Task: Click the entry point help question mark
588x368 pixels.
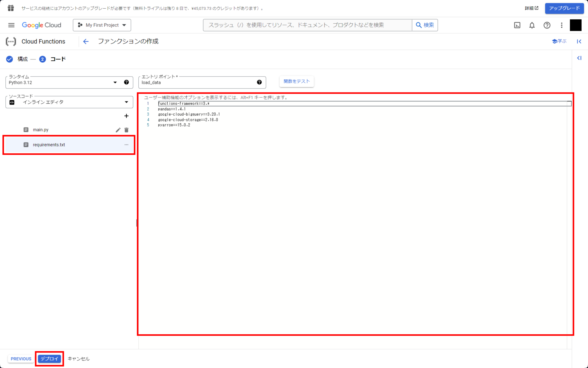Action: pos(259,82)
